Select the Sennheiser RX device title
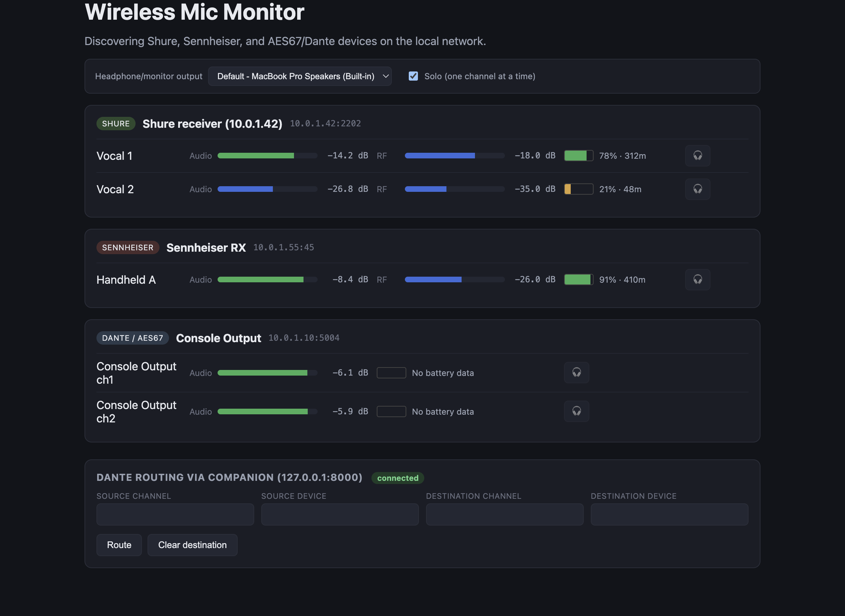Image resolution: width=845 pixels, height=616 pixels. pyautogui.click(x=206, y=247)
